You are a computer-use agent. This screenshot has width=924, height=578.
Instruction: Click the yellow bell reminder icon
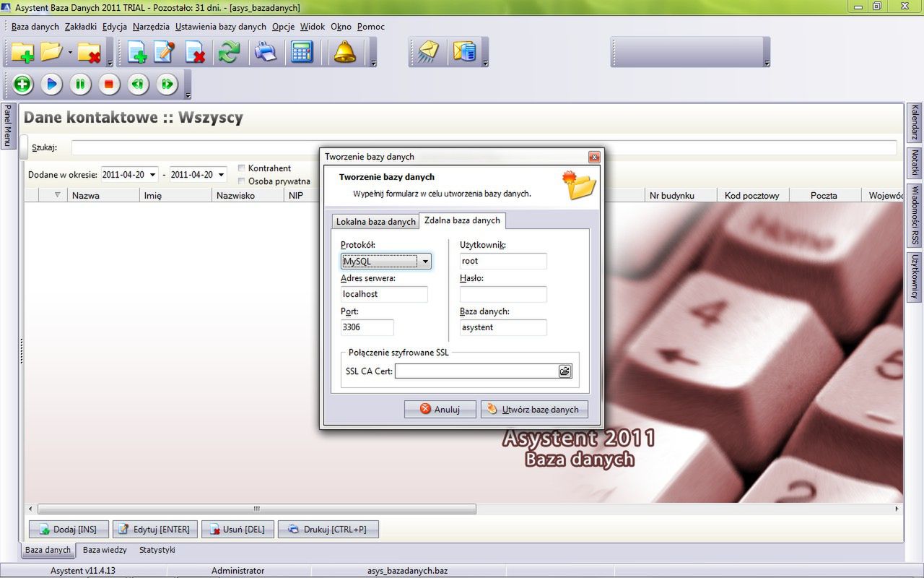(x=345, y=52)
